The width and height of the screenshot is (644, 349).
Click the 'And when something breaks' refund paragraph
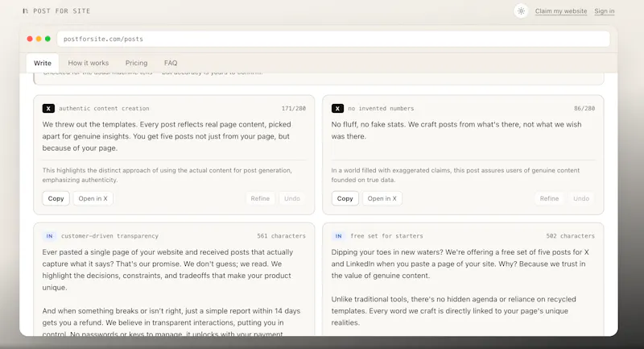coord(171,321)
